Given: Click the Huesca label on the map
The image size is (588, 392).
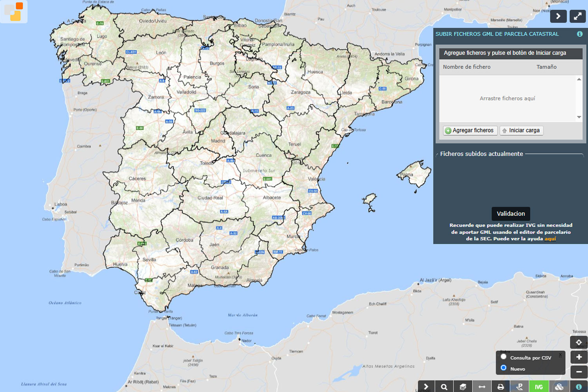Looking at the screenshot, I should tap(315, 72).
